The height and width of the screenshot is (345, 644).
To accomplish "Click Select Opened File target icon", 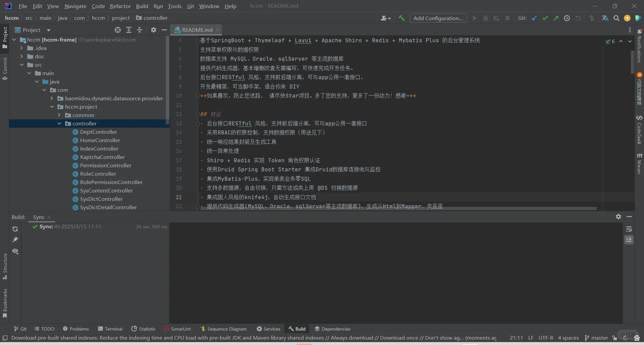I will click(x=118, y=30).
